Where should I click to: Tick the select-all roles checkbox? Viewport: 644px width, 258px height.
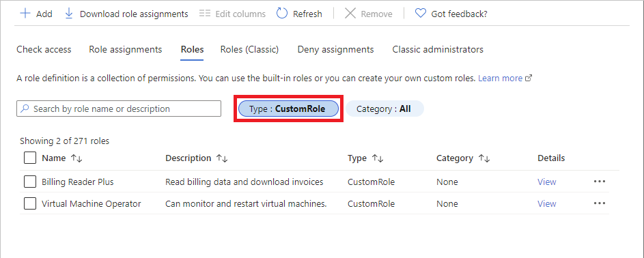[30, 158]
